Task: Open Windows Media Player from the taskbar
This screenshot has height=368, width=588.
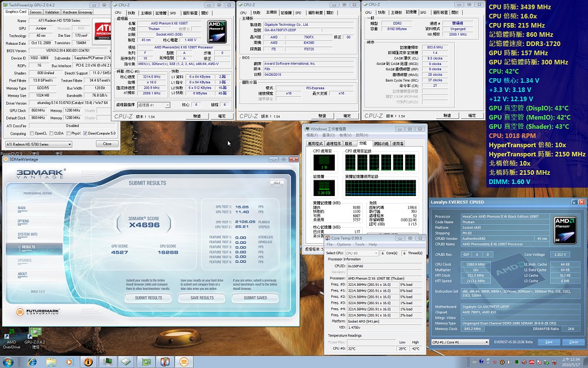Action: (69, 362)
